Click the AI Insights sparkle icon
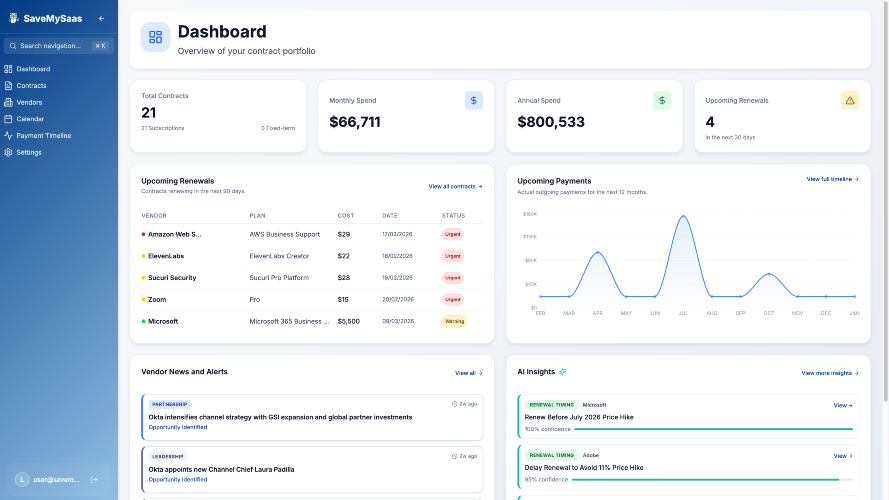The image size is (889, 500). pos(563,372)
